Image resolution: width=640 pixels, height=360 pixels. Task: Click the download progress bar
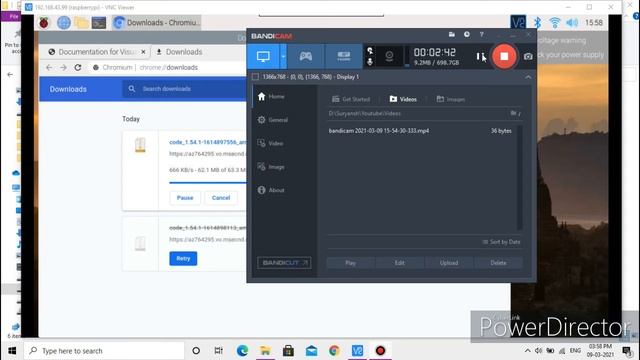[x=208, y=182]
